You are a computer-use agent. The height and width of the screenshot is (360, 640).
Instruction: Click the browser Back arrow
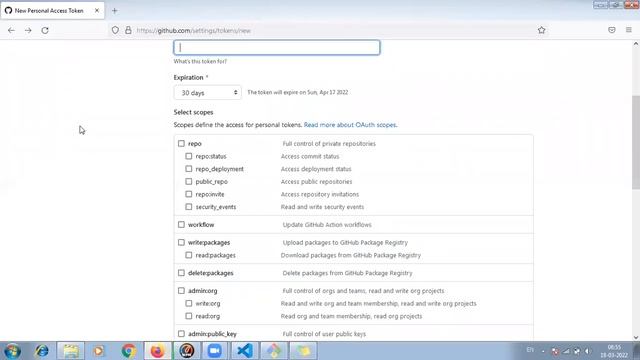click(11, 30)
